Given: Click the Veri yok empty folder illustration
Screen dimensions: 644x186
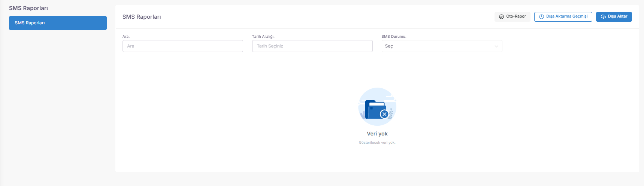Looking at the screenshot, I should 377,107.
